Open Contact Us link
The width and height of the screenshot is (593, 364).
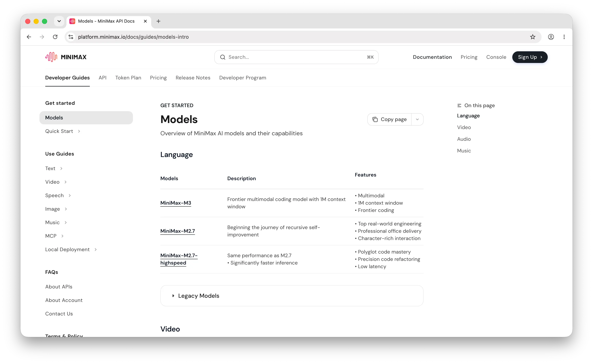pos(59,314)
